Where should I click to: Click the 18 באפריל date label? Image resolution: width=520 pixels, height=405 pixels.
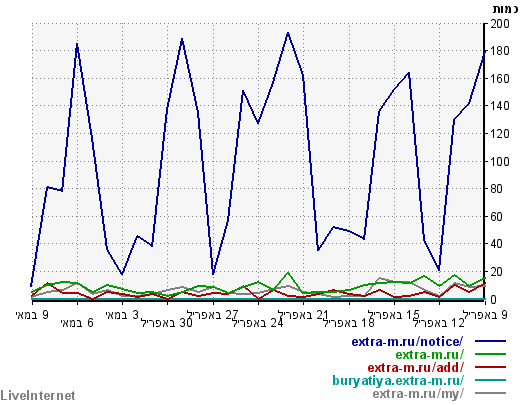tap(349, 323)
